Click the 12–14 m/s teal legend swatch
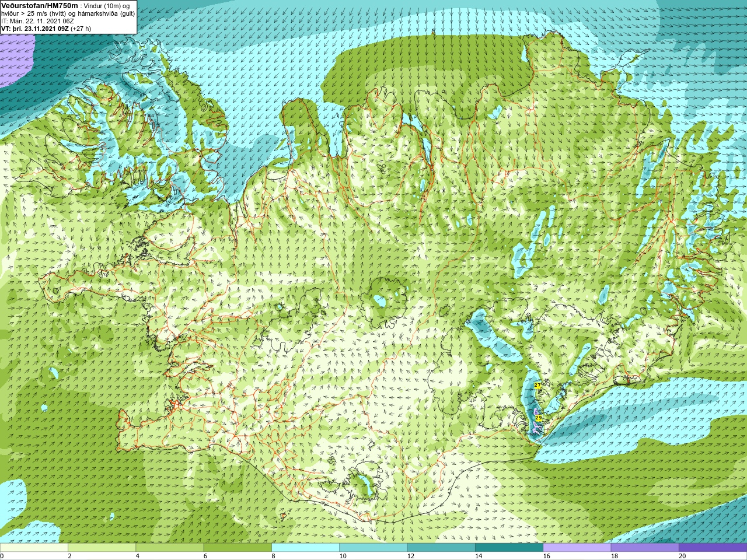Image resolution: width=747 pixels, height=560 pixels. coord(441,548)
